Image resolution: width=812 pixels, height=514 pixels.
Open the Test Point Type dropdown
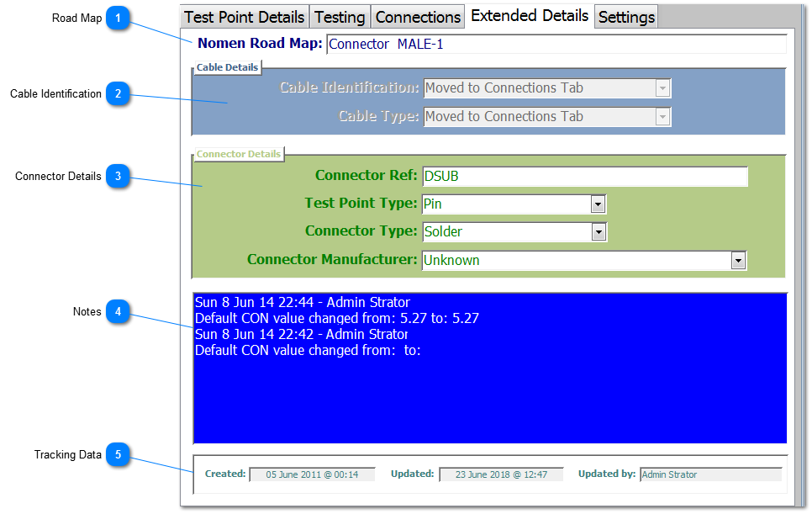(x=598, y=204)
